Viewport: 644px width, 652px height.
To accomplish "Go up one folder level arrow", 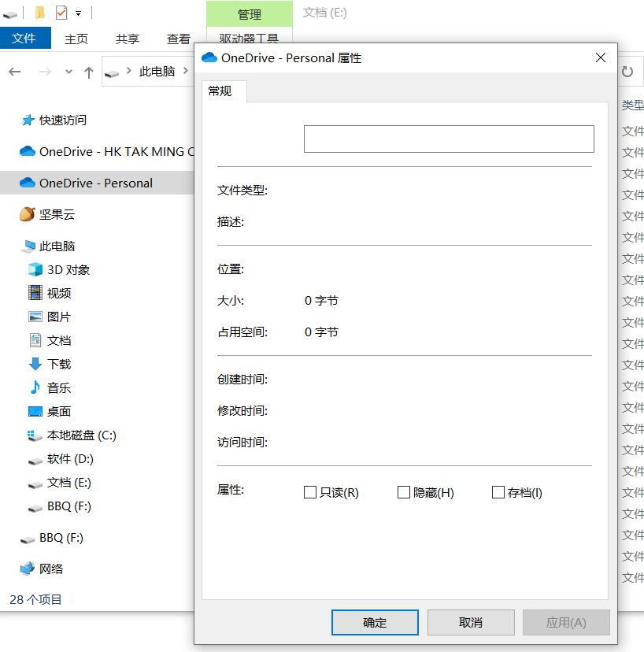I will [x=88, y=72].
